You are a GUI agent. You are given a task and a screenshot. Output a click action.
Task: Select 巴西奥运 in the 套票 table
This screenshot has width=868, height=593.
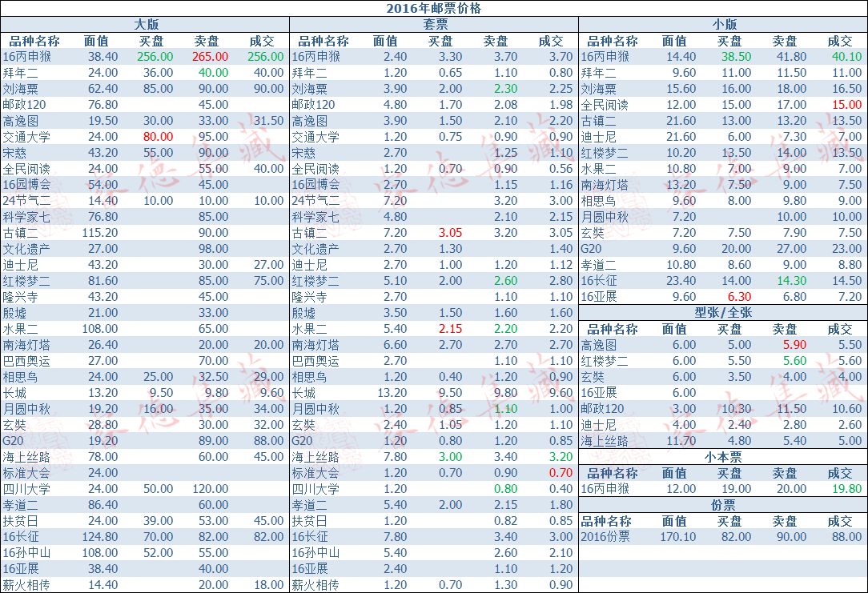click(315, 361)
